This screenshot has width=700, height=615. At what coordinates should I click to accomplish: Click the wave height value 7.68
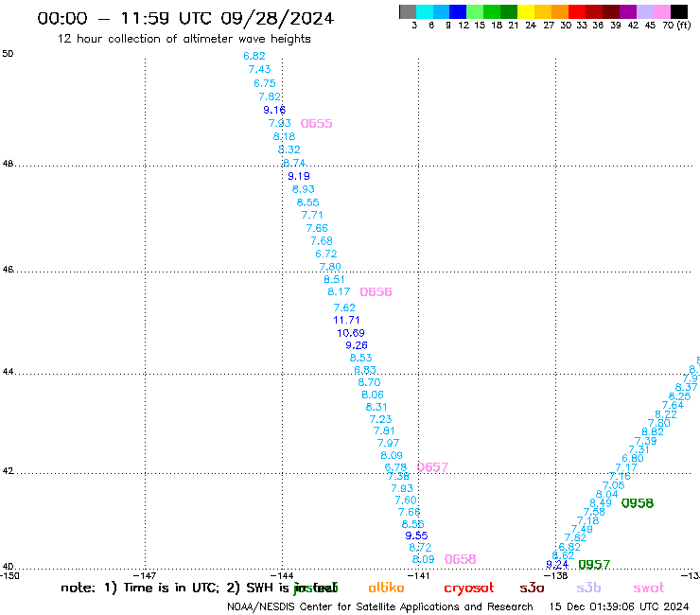(322, 240)
